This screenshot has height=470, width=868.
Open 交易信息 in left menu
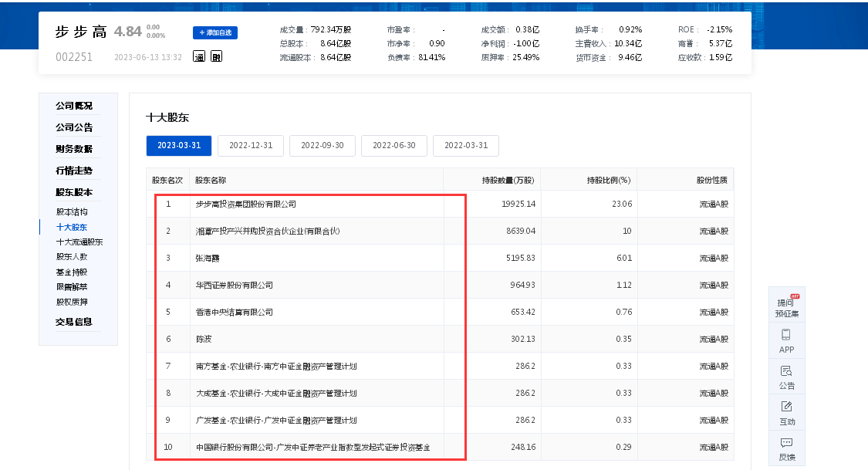[73, 322]
